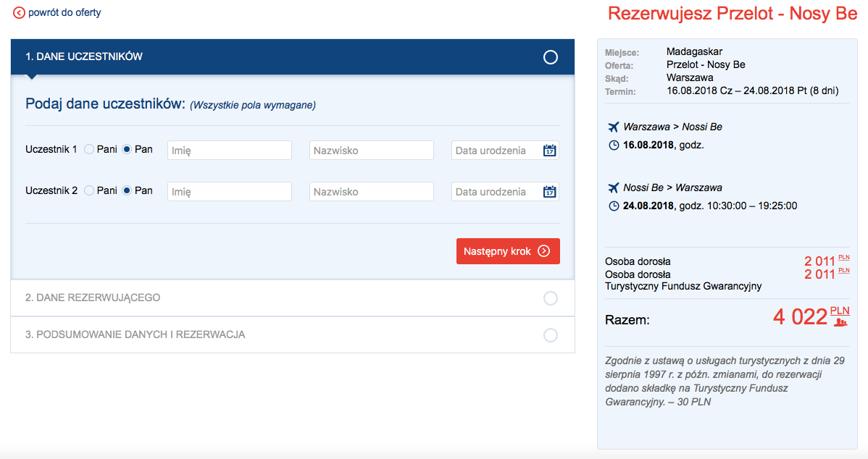Select Pani for Uczestnik 1
The width and height of the screenshot is (868, 459).
pos(88,149)
